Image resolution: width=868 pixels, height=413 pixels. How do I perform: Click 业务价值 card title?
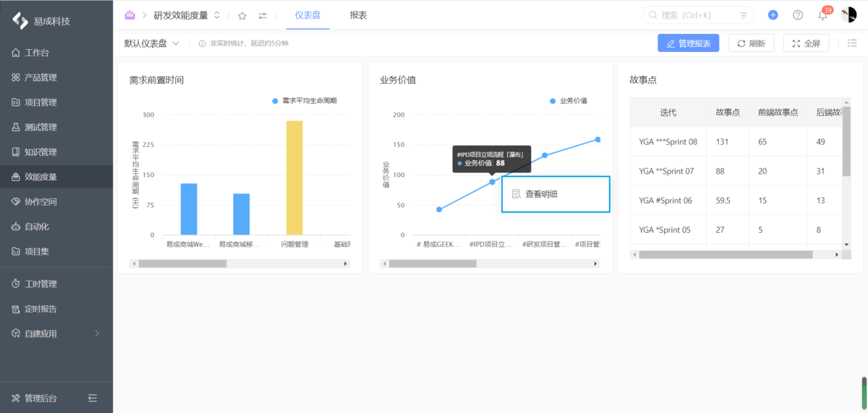398,80
